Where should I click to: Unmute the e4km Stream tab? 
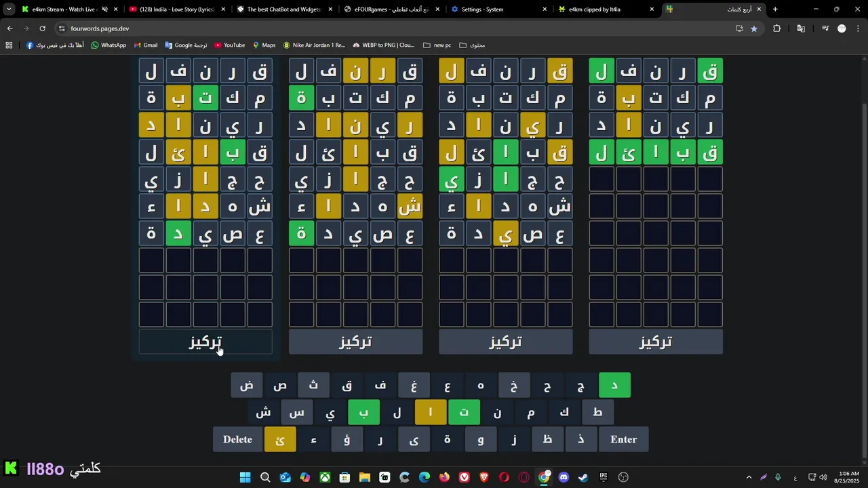coord(104,9)
